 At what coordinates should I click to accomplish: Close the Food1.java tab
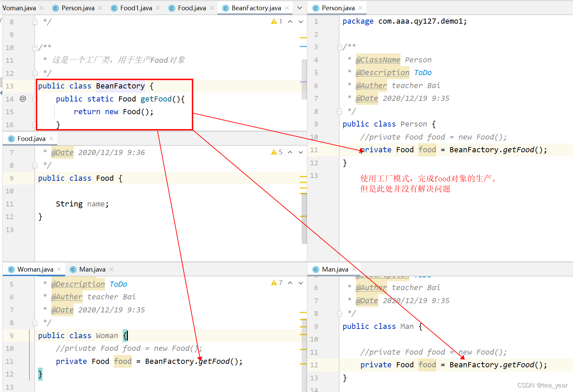pos(158,8)
